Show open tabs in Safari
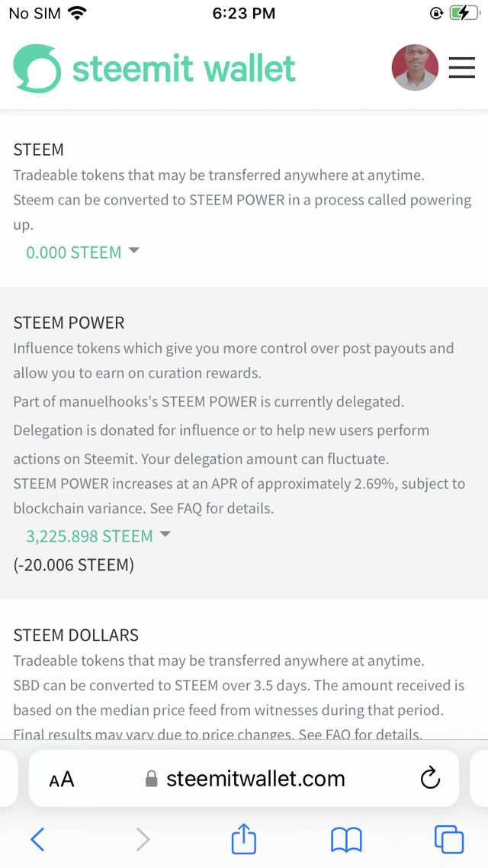This screenshot has width=488, height=868. [x=448, y=840]
